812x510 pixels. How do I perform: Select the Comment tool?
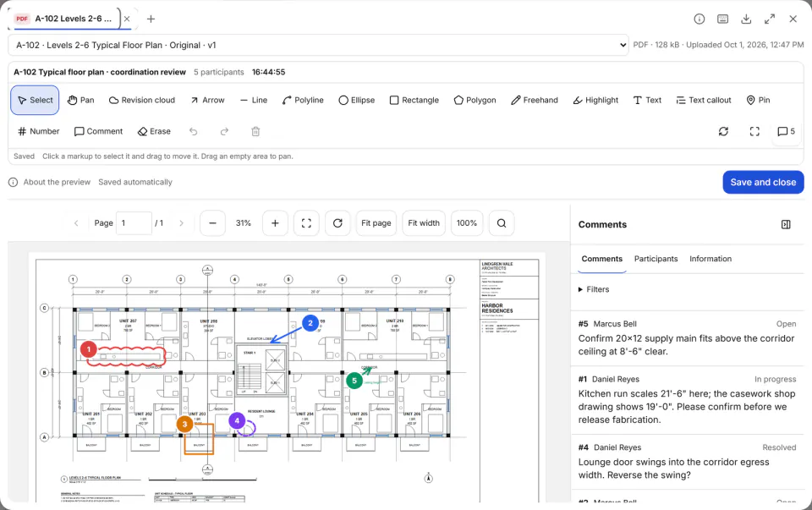[98, 131]
